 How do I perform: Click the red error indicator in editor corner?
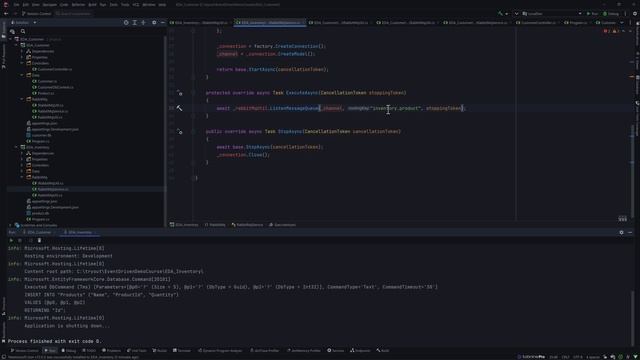[607, 31]
